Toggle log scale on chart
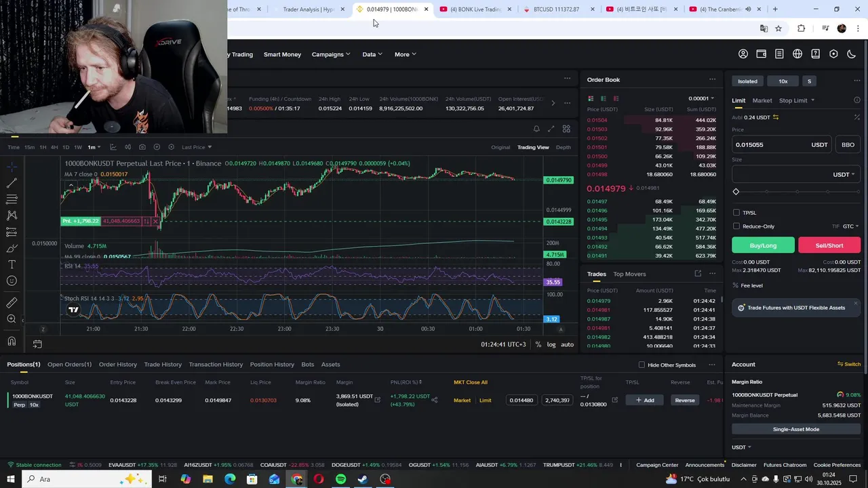This screenshot has height=488, width=868. 551,344
